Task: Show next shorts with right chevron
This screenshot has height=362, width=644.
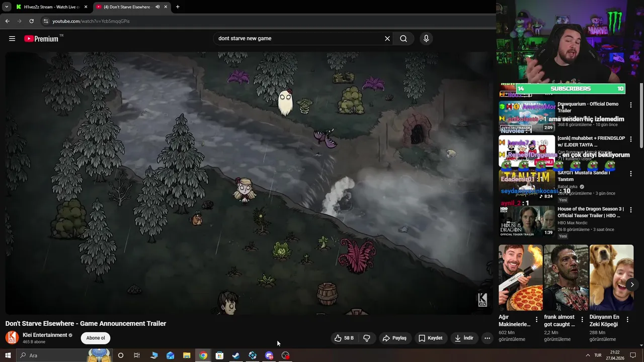Action: [632, 285]
